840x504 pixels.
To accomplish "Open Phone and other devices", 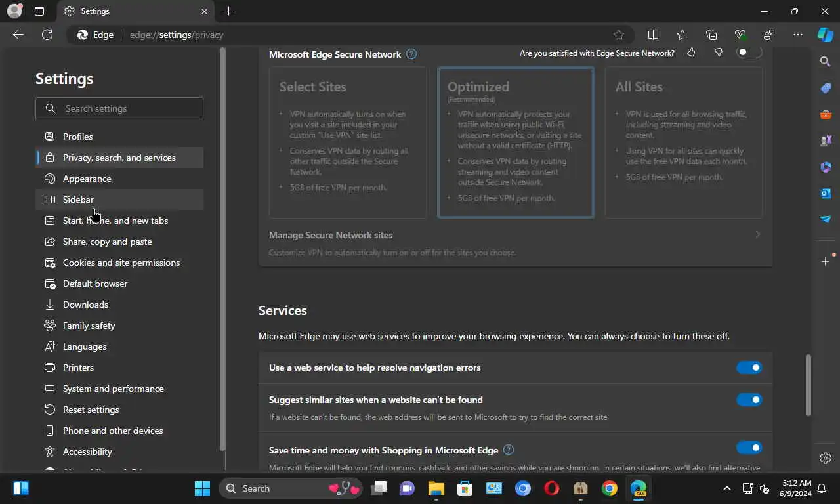I will tap(119, 430).
